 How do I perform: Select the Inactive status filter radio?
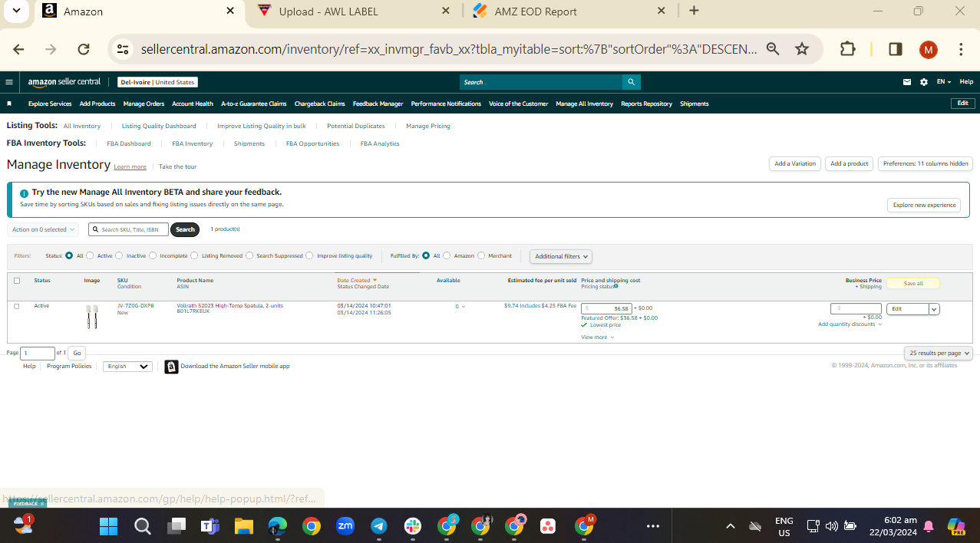(119, 255)
